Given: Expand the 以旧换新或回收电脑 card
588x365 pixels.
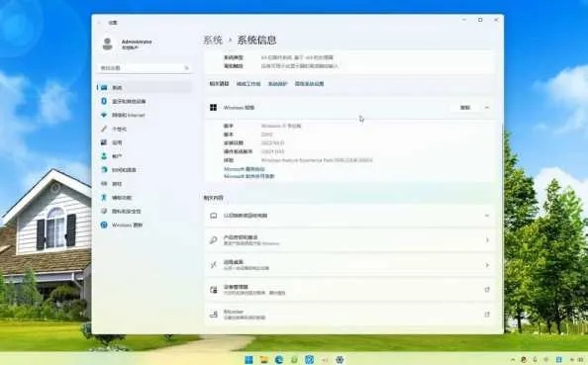Looking at the screenshot, I should click(348, 216).
